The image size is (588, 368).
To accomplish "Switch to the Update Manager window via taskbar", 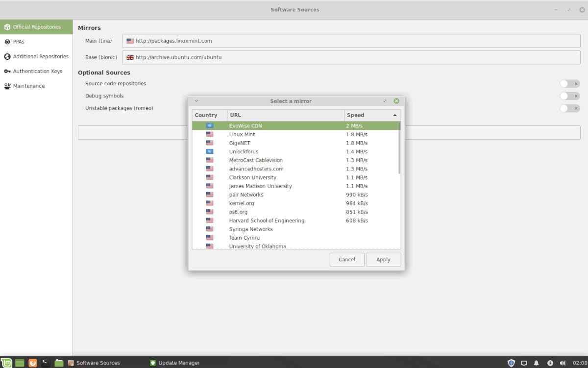I will [x=178, y=363].
